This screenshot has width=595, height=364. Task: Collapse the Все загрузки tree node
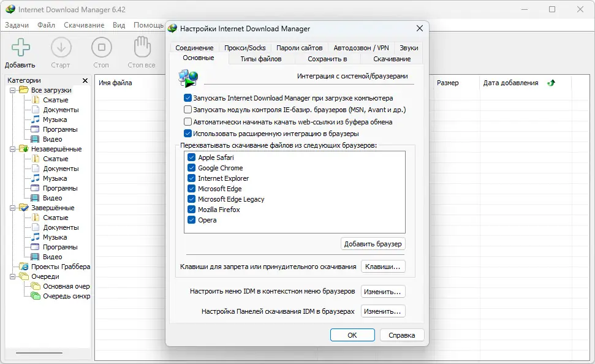point(13,89)
